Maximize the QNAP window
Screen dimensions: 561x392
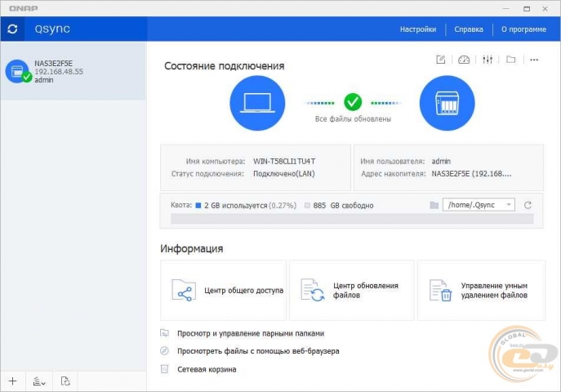527,9
